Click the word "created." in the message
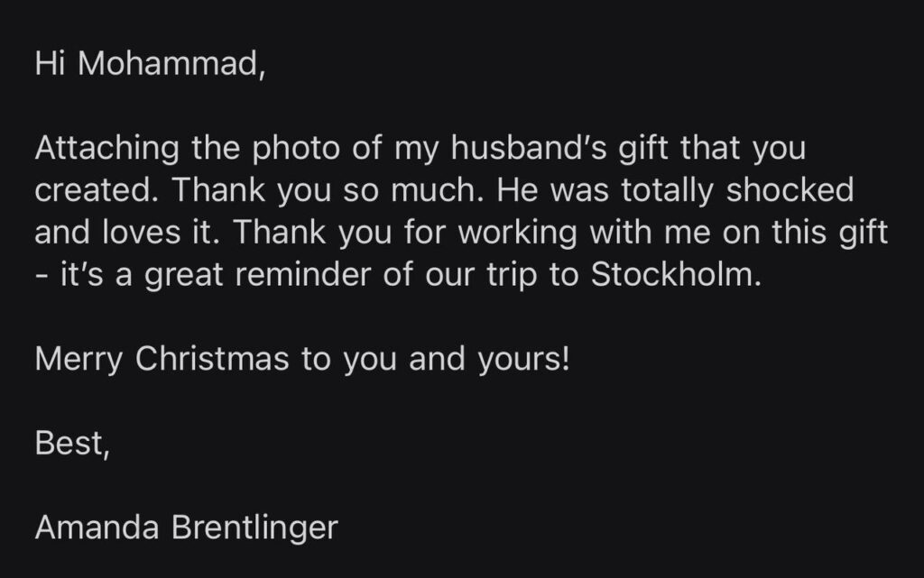Screen dimensions: 924x578 tap(96, 190)
